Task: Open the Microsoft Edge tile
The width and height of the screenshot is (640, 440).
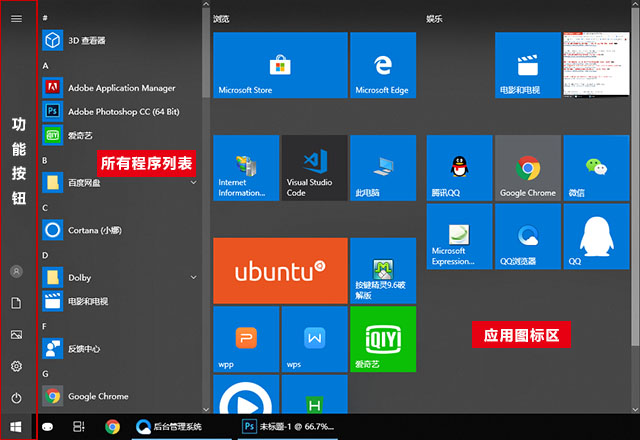Action: coord(383,65)
